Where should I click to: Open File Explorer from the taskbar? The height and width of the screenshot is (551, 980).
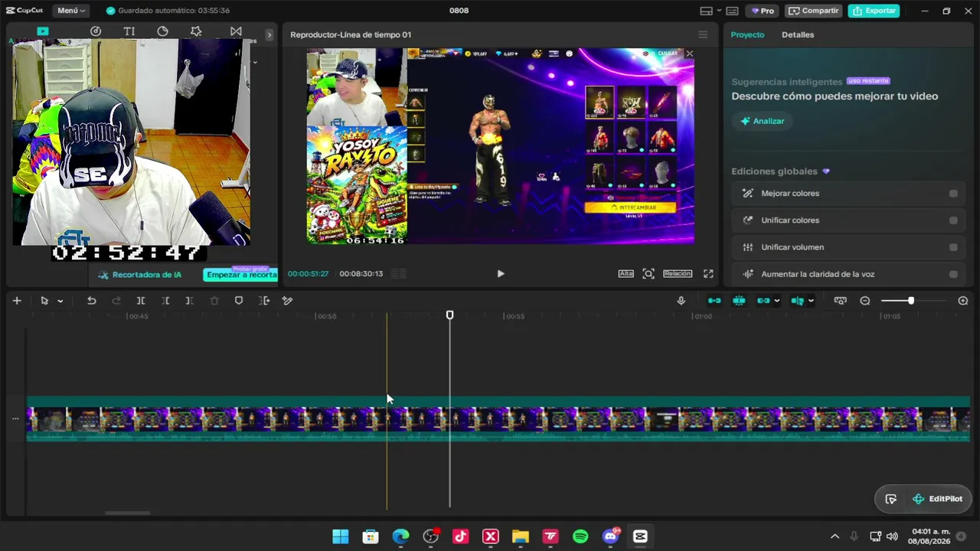tap(521, 536)
